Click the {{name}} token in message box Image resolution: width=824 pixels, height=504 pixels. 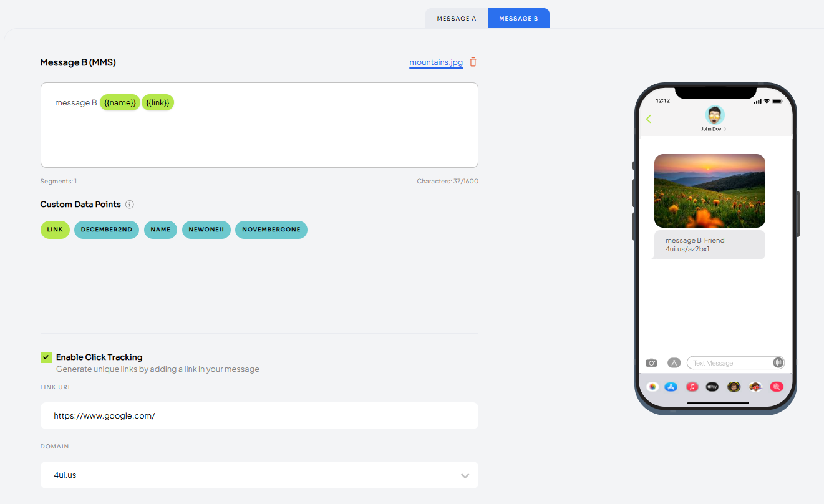click(120, 103)
